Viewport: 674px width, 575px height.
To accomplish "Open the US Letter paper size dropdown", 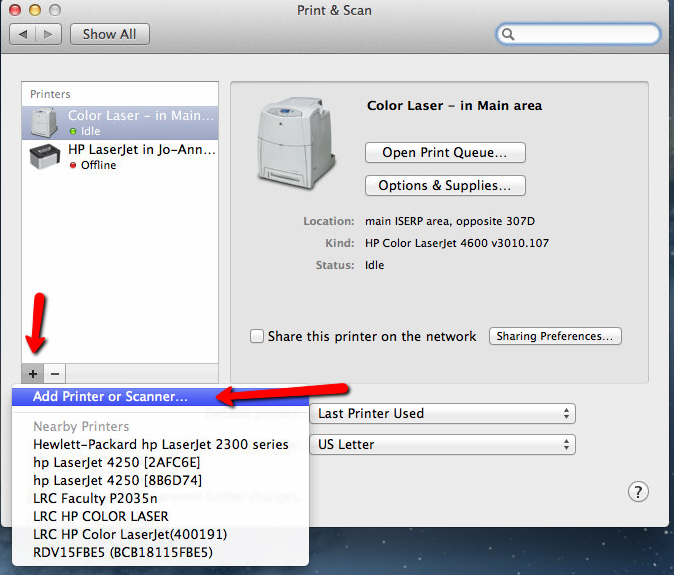I will [442, 444].
